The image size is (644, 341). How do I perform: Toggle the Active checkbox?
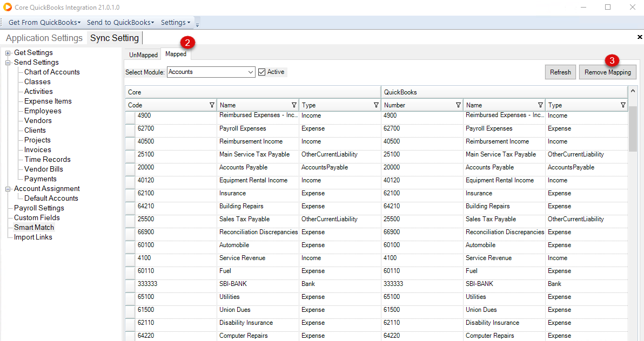261,72
